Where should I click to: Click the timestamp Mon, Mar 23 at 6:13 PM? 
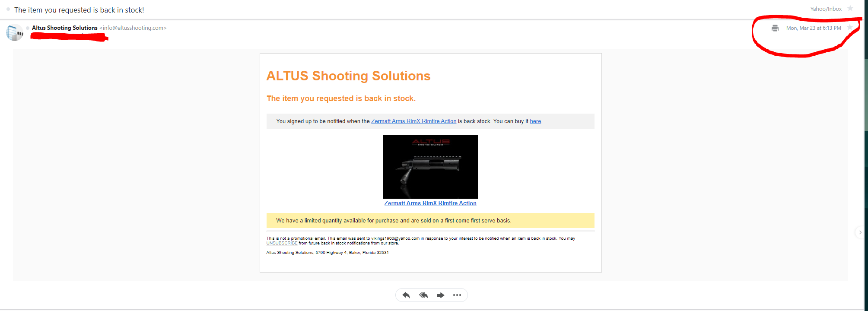tap(814, 28)
